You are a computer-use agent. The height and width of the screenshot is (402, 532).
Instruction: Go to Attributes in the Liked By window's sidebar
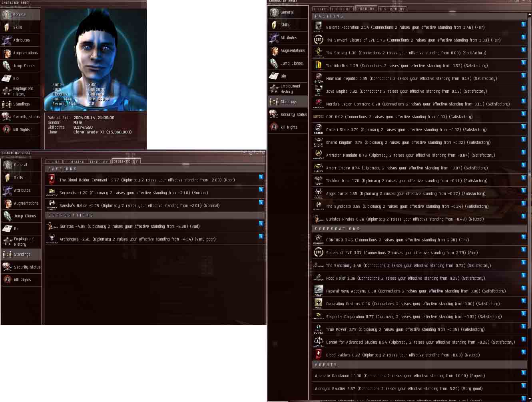pos(288,38)
